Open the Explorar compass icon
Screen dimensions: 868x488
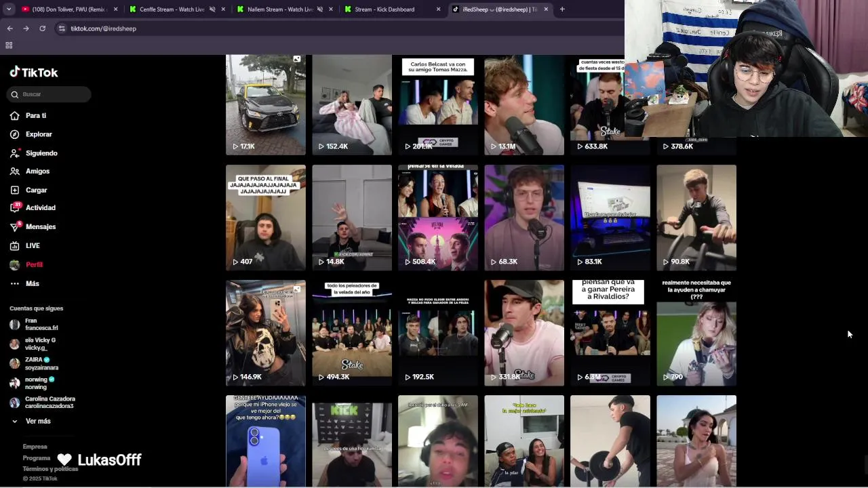coord(15,134)
